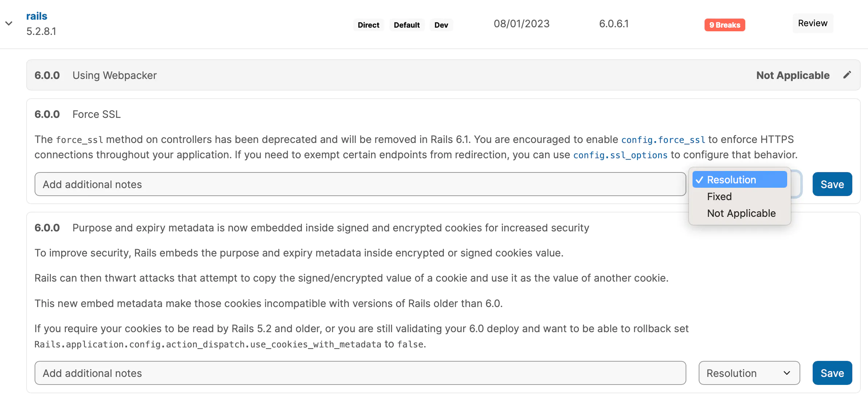Screen dimensions: 868x398
Task: Open config.ssl_options documentation link
Action: [x=620, y=155]
